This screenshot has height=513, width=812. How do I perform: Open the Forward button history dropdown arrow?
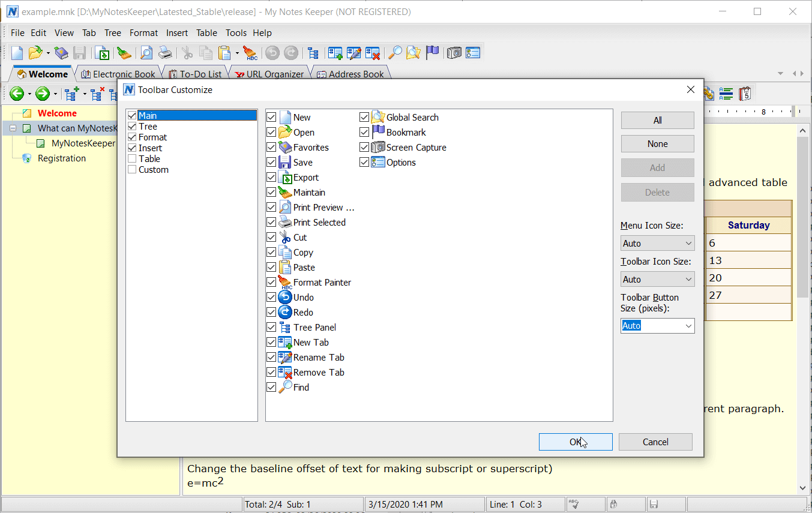pos(55,94)
